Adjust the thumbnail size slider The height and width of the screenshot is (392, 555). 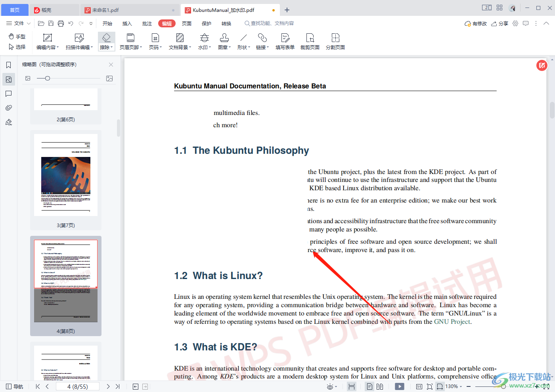pyautogui.click(x=48, y=78)
